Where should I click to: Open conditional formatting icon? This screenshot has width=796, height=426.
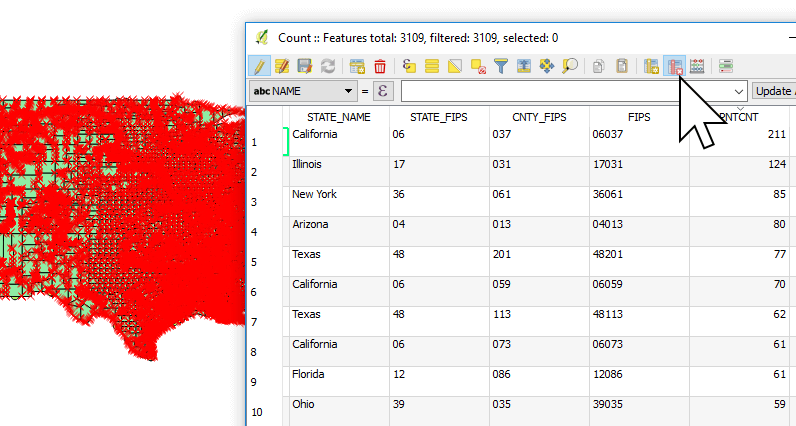click(x=726, y=66)
